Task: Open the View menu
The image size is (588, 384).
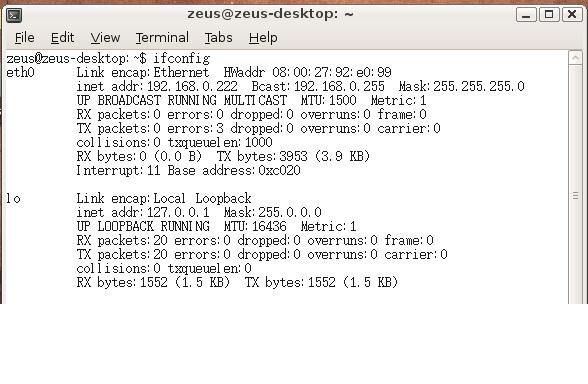Action: 105,38
